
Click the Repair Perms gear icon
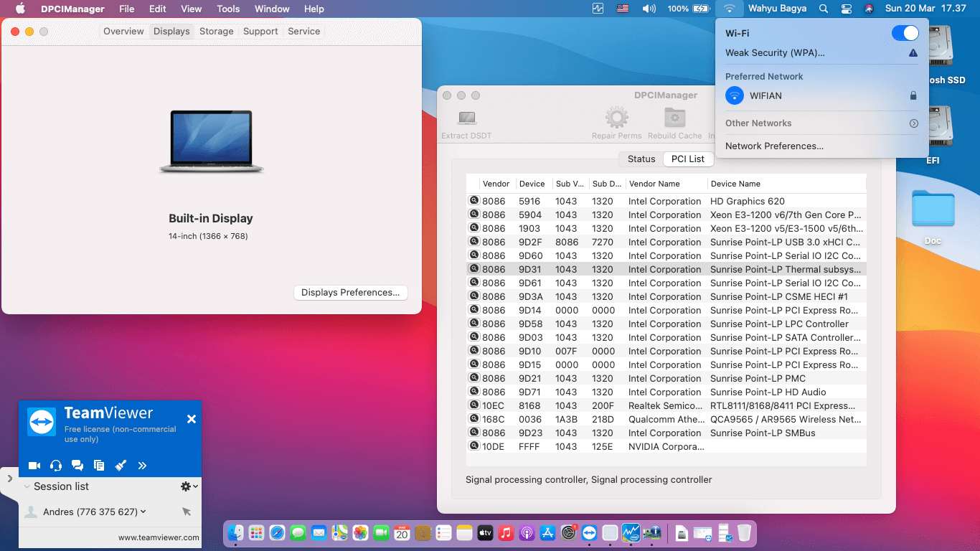coord(616,118)
